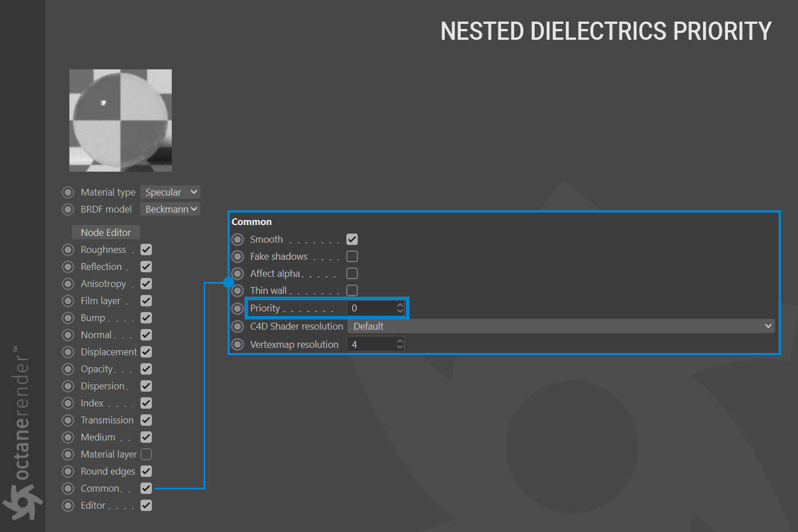Toggle the Dispersion channel checkbox
The image size is (798, 532).
146,386
